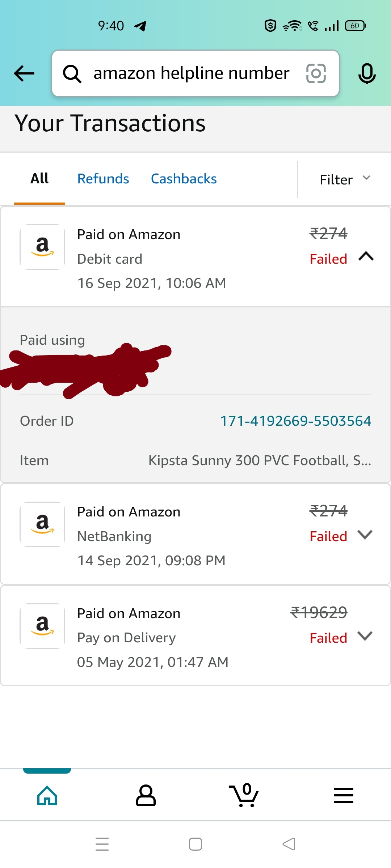The width and height of the screenshot is (391, 868).
Task: Tap the search magnifier icon
Action: (72, 74)
